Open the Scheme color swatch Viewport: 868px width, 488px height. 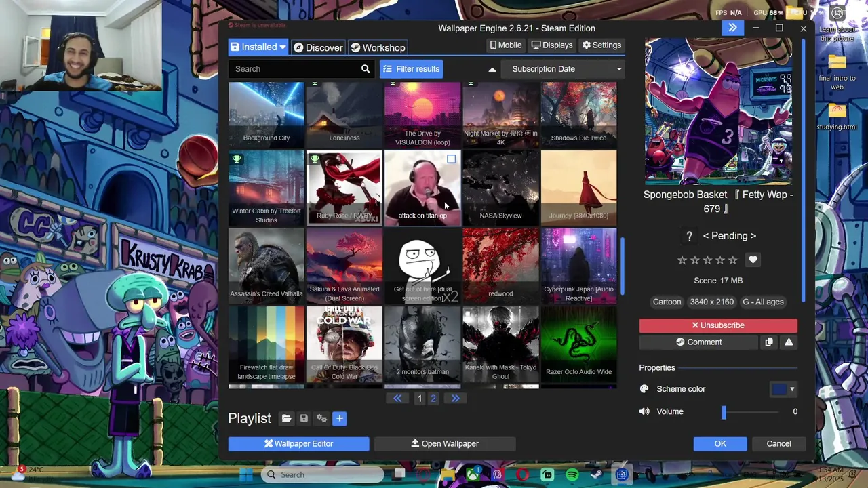[x=779, y=389]
